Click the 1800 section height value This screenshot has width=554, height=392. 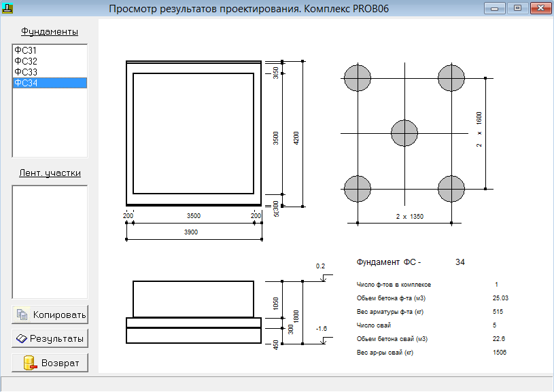pos(296,317)
